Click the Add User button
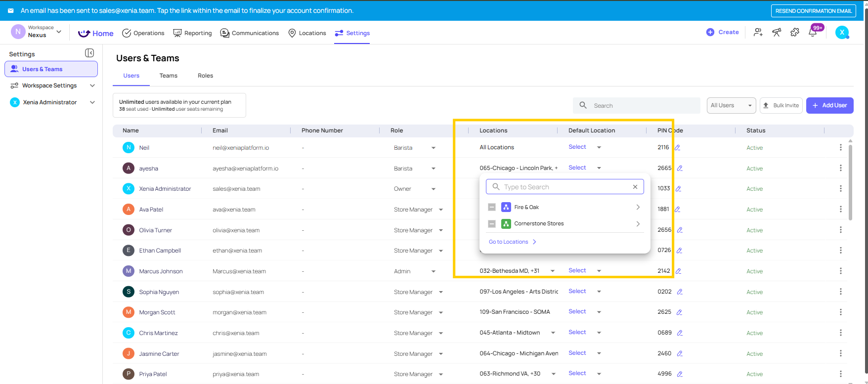 coord(829,105)
